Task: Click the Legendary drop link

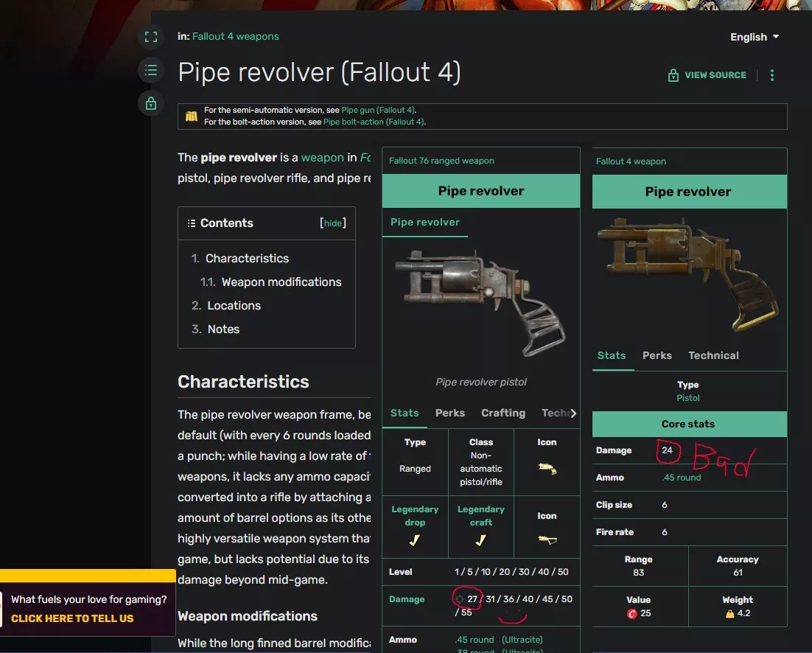Action: coord(415,516)
